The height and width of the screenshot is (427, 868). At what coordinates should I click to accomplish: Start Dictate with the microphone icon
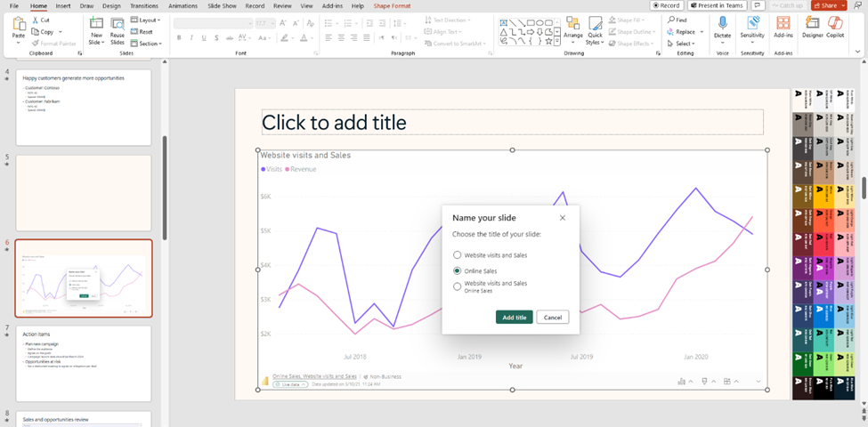coord(722,22)
